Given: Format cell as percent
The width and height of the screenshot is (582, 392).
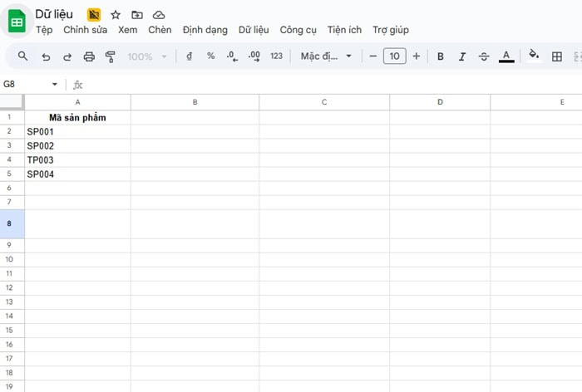Looking at the screenshot, I should pyautogui.click(x=211, y=56).
